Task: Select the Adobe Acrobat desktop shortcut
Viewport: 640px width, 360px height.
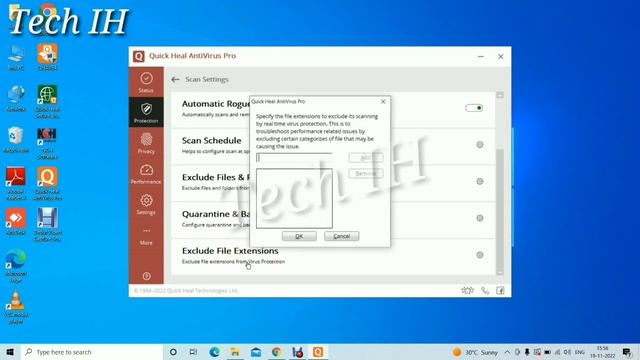Action: pos(16,184)
